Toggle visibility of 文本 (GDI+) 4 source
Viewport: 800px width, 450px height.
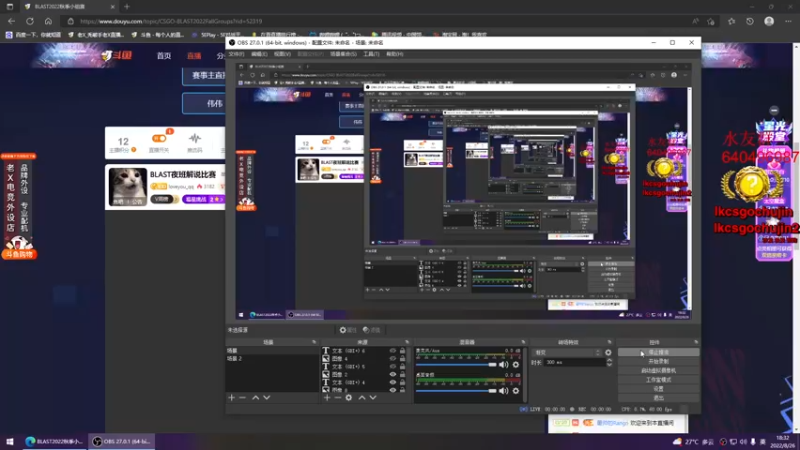click(x=393, y=382)
